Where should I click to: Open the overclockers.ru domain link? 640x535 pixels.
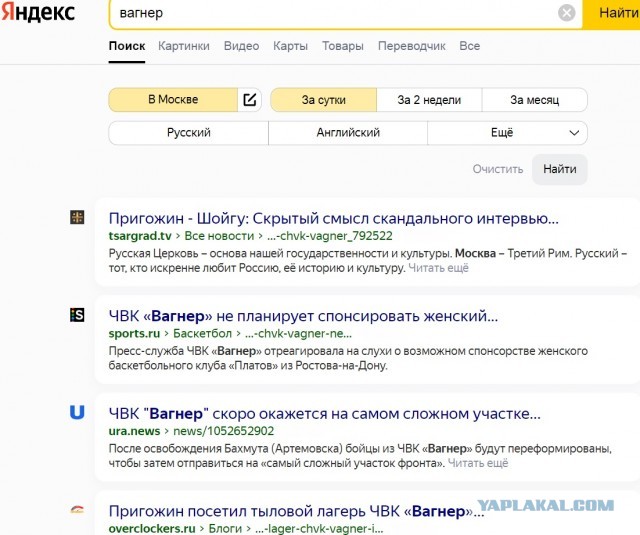(152, 528)
